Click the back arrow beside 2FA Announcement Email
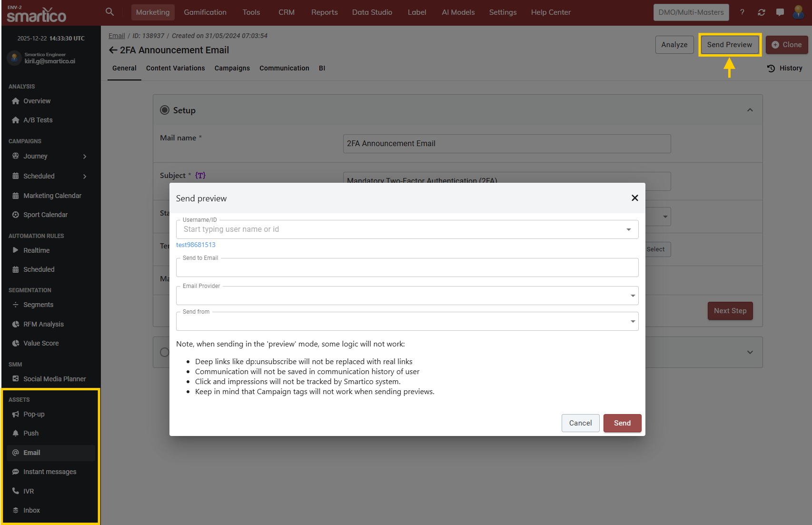 click(x=113, y=50)
